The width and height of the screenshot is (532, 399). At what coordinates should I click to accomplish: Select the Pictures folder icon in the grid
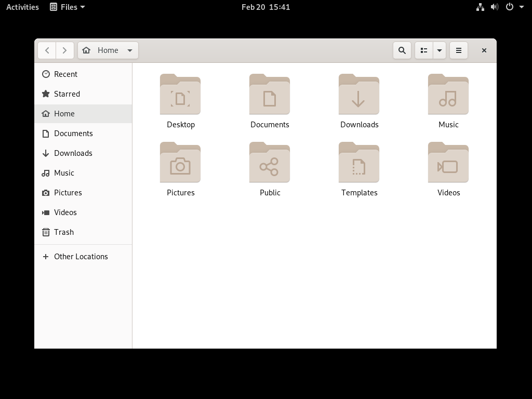click(180, 162)
